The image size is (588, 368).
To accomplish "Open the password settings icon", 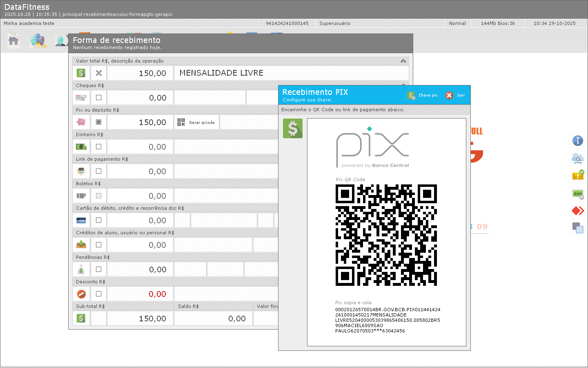I will pos(578,194).
